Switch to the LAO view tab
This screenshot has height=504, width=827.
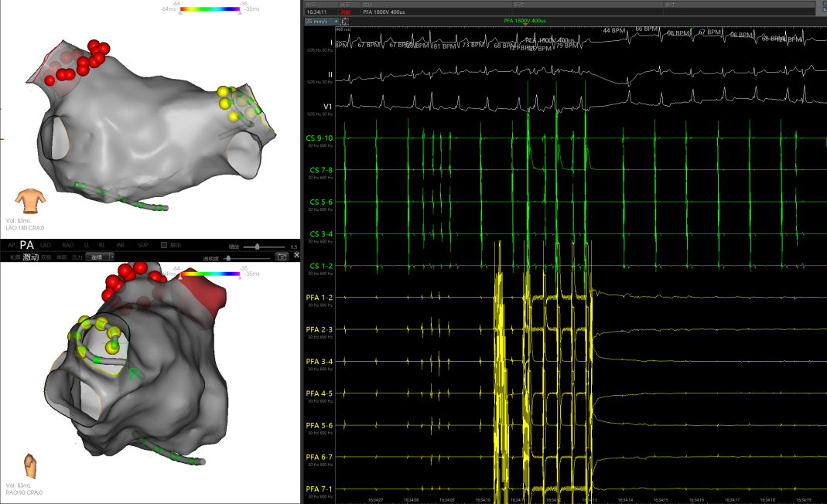point(46,245)
